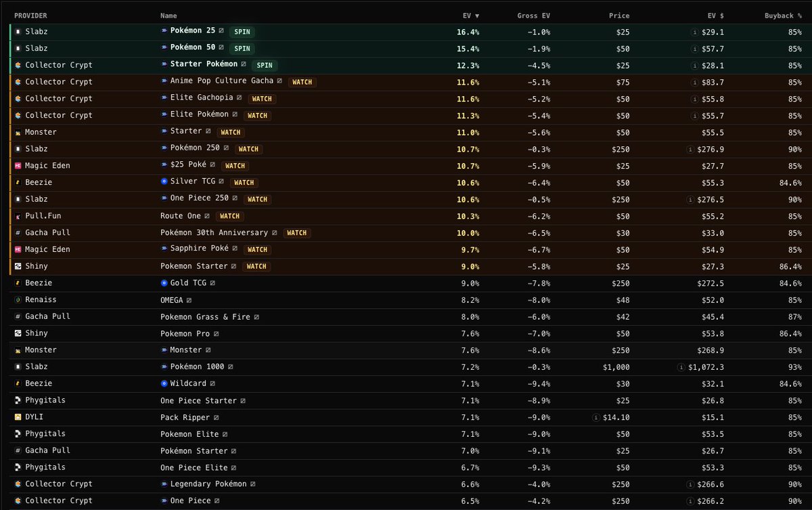Open the Pokémon Starter pack by Gacha Pull
812x510 pixels.
pos(194,450)
